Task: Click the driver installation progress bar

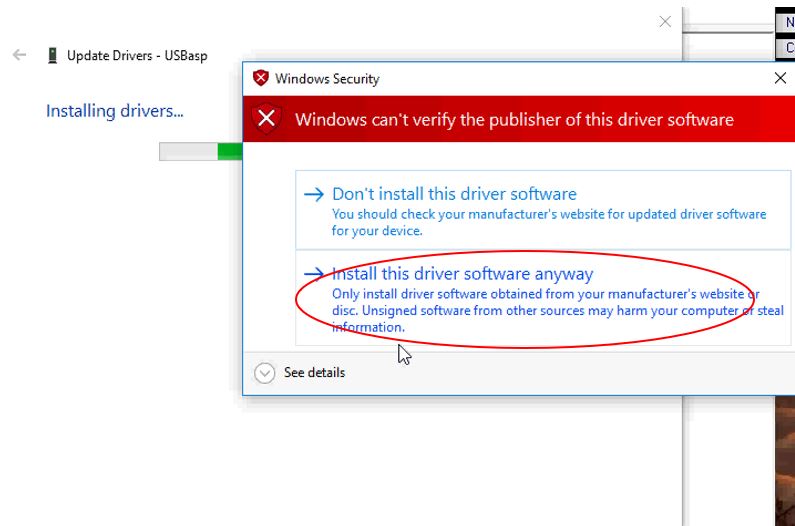Action: [201, 152]
